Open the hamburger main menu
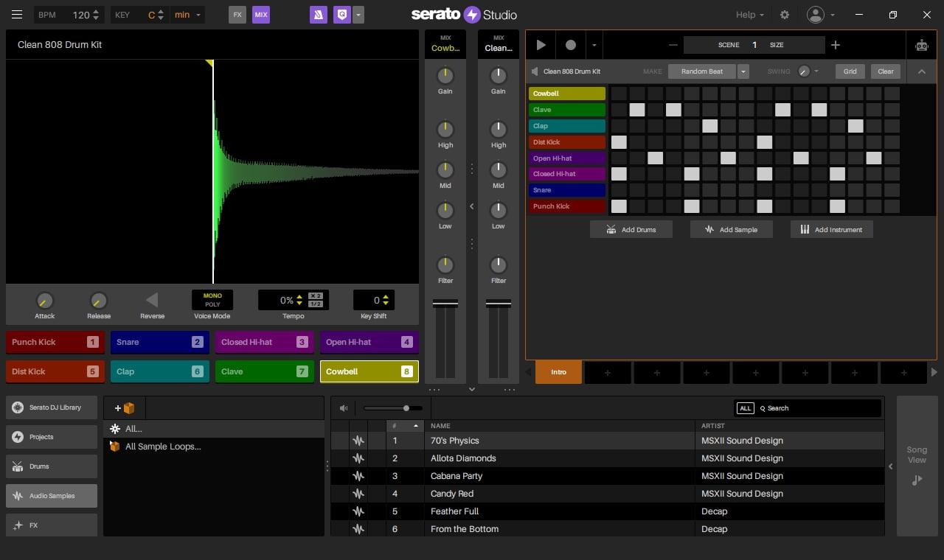The height and width of the screenshot is (560, 944). click(17, 15)
